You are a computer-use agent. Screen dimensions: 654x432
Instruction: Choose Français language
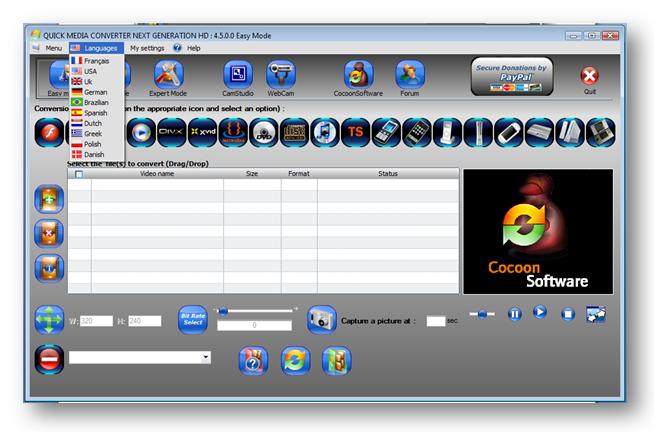96,60
